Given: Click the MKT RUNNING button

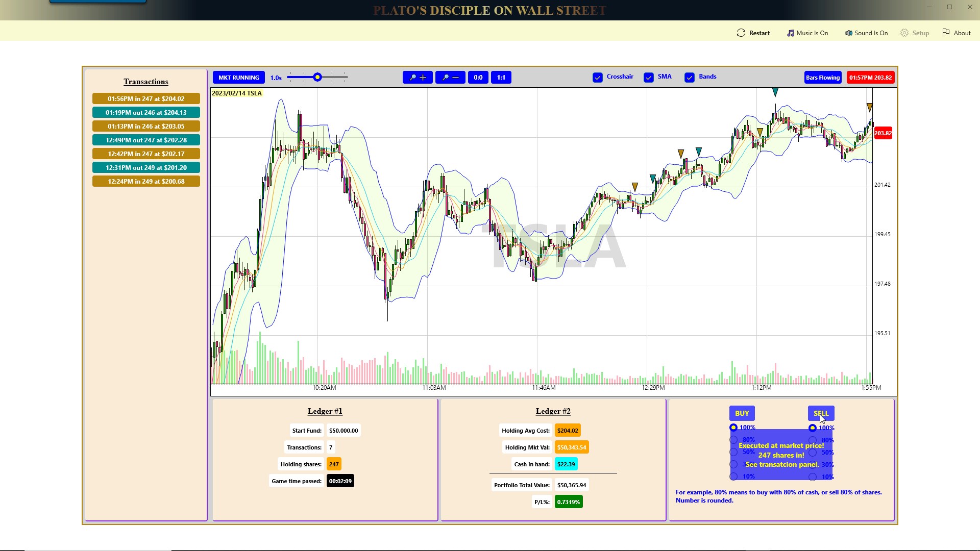Looking at the screenshot, I should click(x=239, y=78).
